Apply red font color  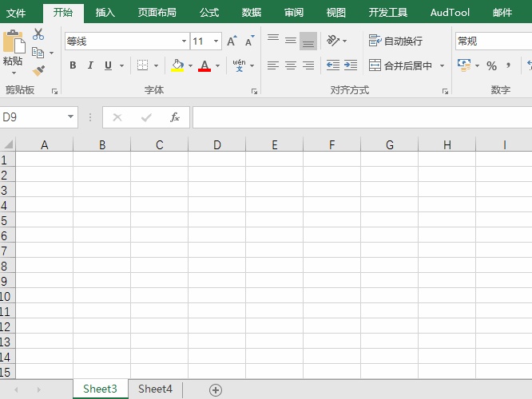(204, 65)
